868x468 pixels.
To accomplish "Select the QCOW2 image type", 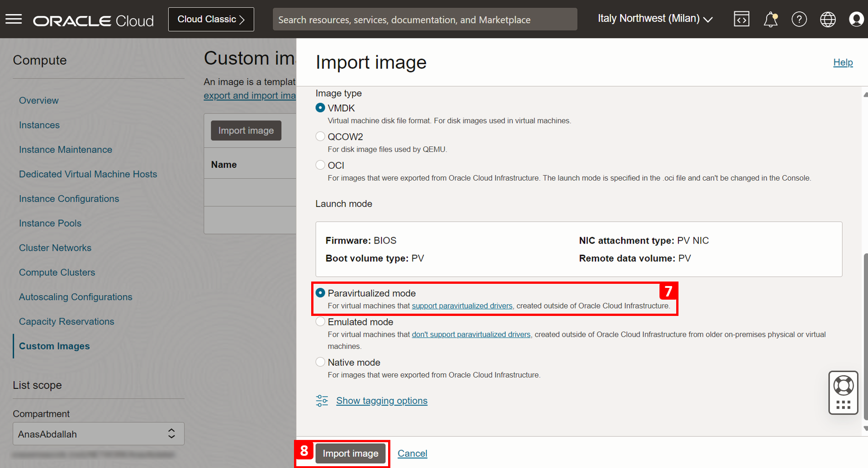I will click(320, 136).
